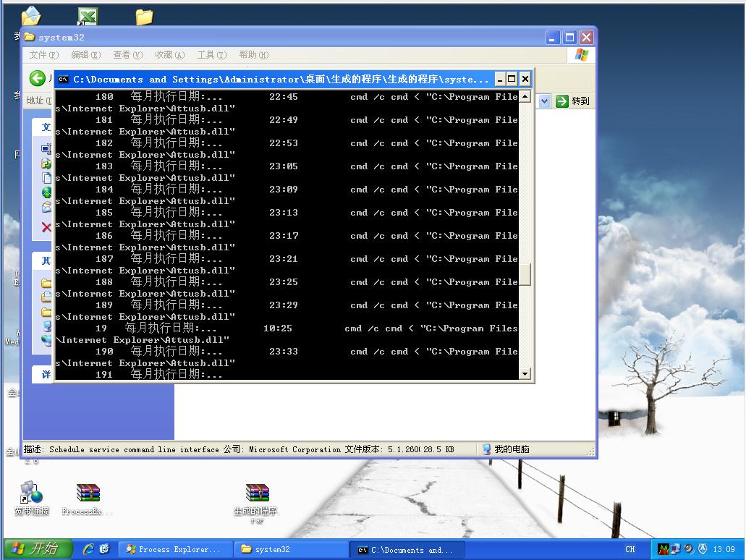
Task: Click the copy file icon in the side panel
Action: pos(46,178)
